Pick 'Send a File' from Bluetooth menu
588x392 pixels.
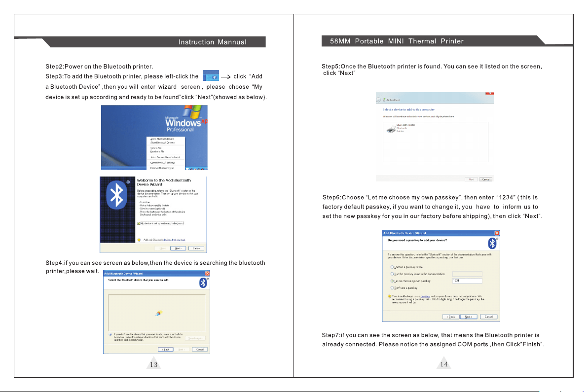point(156,148)
